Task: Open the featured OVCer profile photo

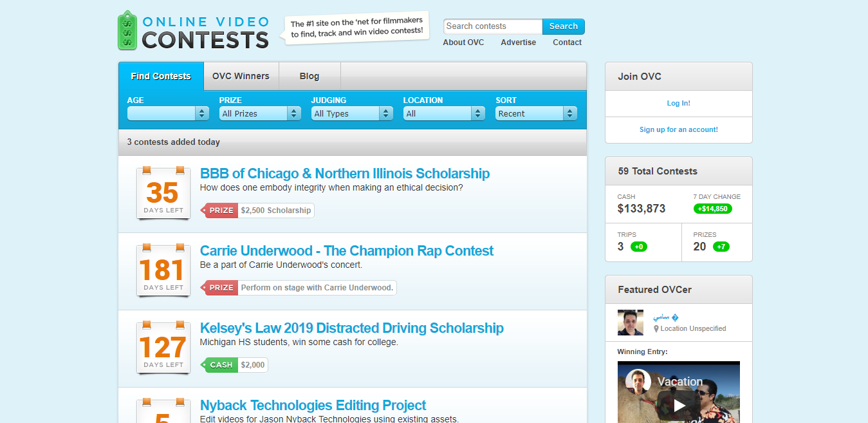Action: tap(630, 323)
